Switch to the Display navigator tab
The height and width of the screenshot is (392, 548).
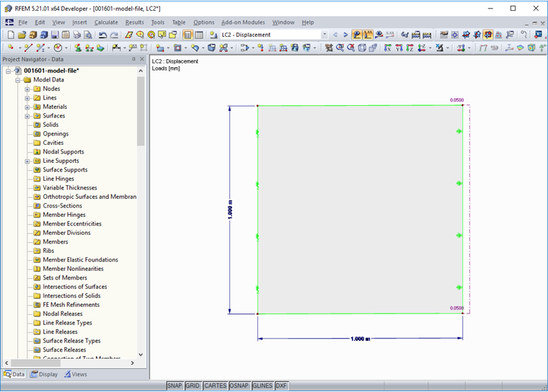[x=44, y=374]
